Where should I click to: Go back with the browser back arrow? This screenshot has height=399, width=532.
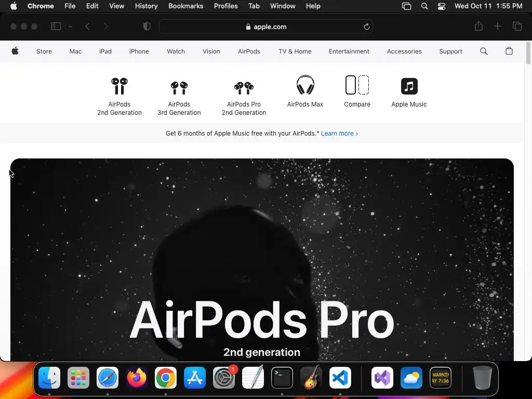click(x=87, y=26)
